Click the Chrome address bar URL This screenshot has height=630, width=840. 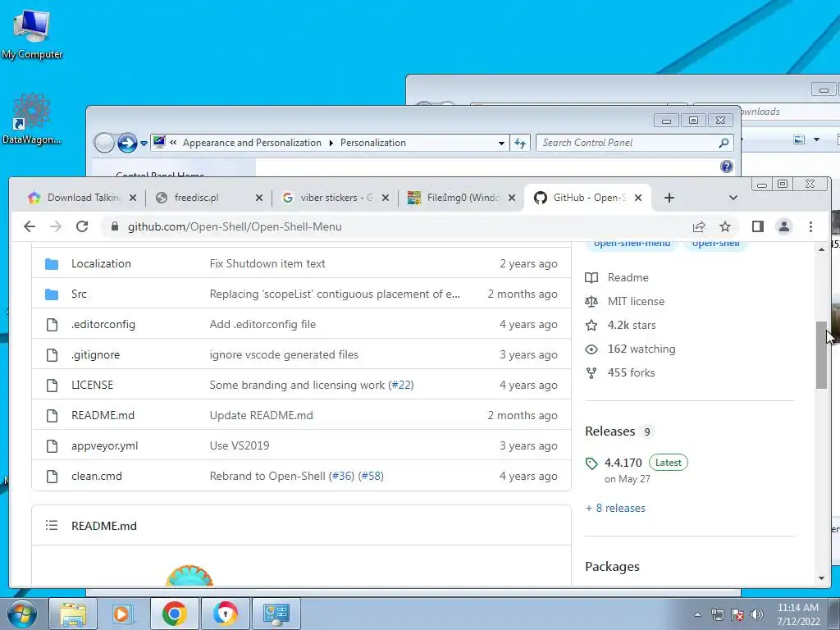[234, 226]
